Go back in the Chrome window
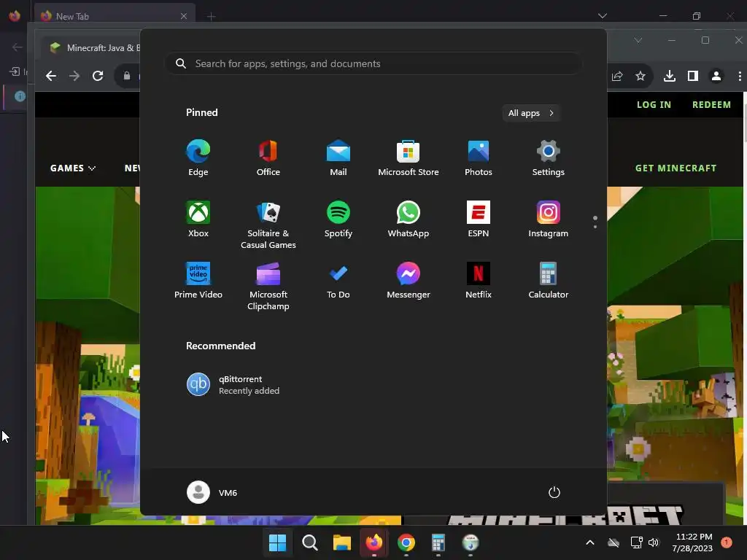The image size is (747, 560). point(51,76)
